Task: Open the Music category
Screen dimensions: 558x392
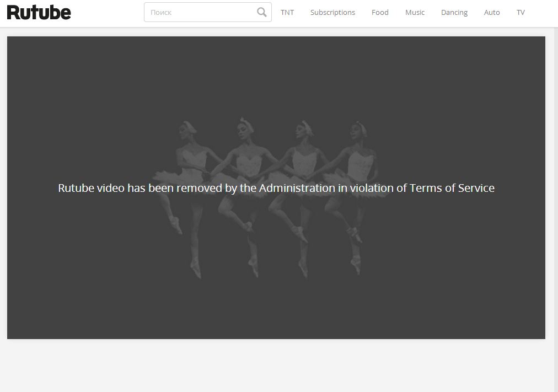Action: 415,12
